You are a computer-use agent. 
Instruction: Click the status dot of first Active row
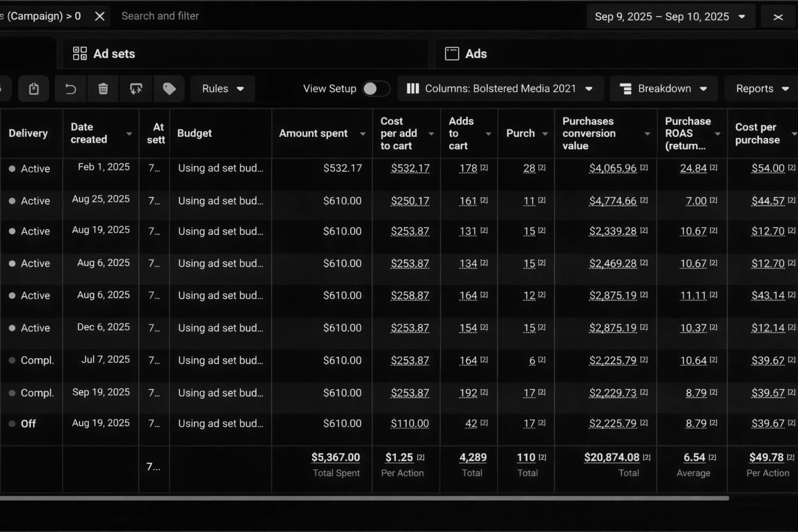point(12,169)
